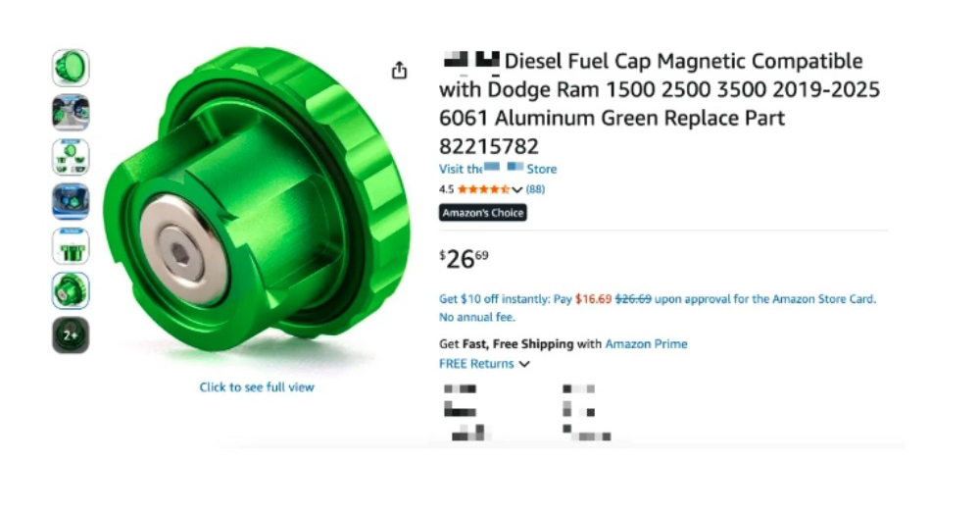Click the orange star rating icons
Screen dimensions: 980x514
(x=483, y=189)
